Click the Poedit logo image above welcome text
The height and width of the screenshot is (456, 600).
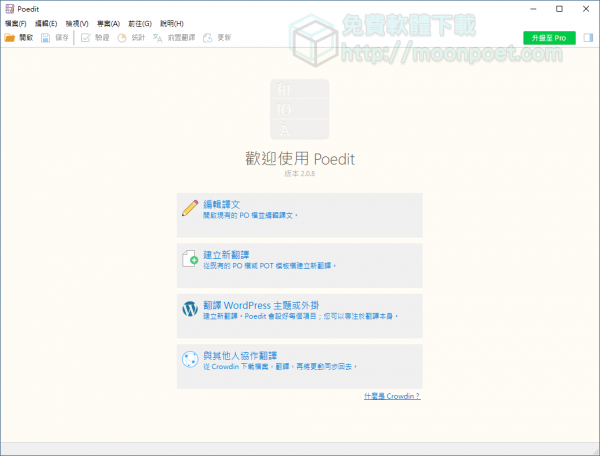tap(300, 109)
